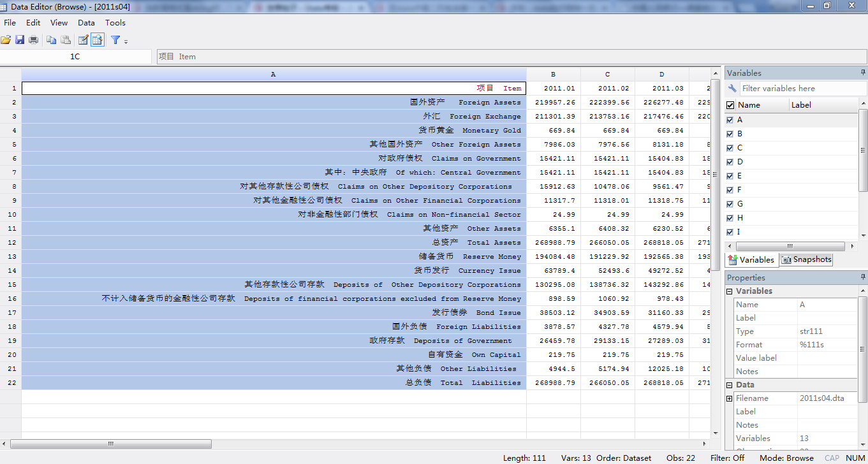Open the toolbar options overflow arrow
868x464 pixels.
[x=126, y=41]
